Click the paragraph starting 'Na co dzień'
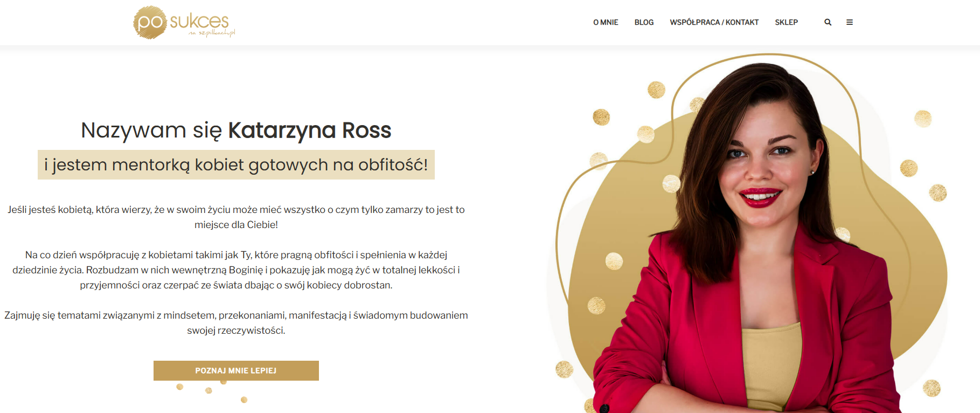This screenshot has height=413, width=980. pyautogui.click(x=236, y=270)
